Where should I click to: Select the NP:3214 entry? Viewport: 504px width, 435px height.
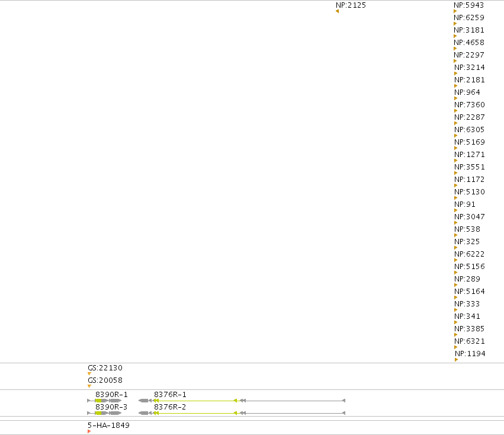pyautogui.click(x=469, y=68)
